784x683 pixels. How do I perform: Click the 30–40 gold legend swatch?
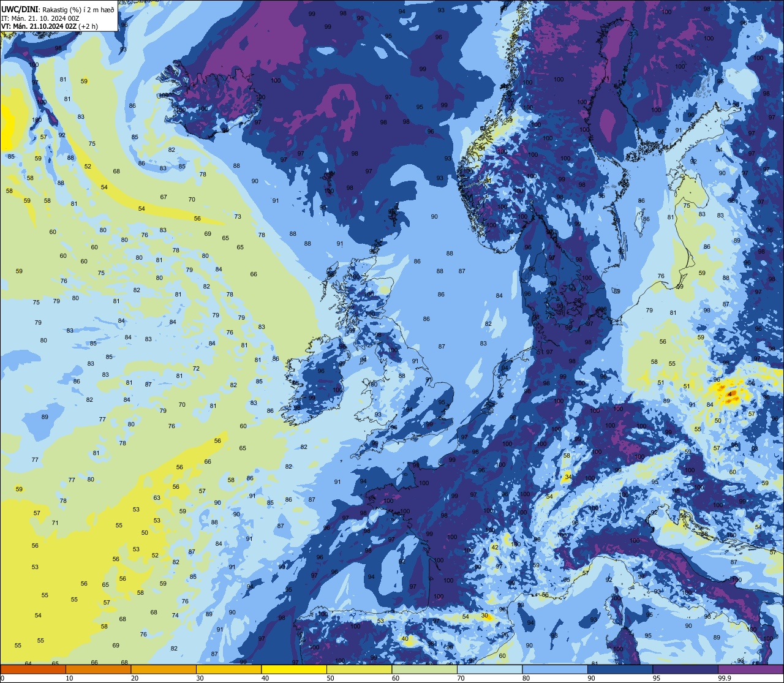click(x=228, y=669)
